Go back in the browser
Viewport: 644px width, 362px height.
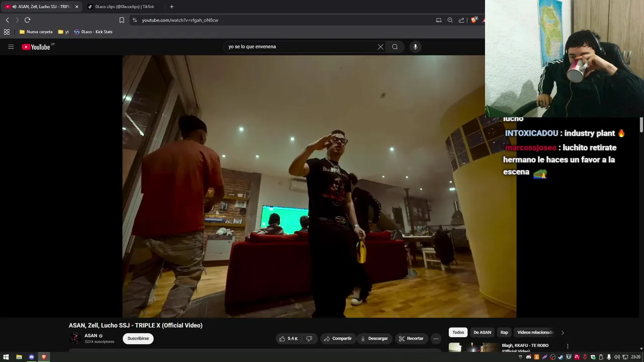(7, 20)
